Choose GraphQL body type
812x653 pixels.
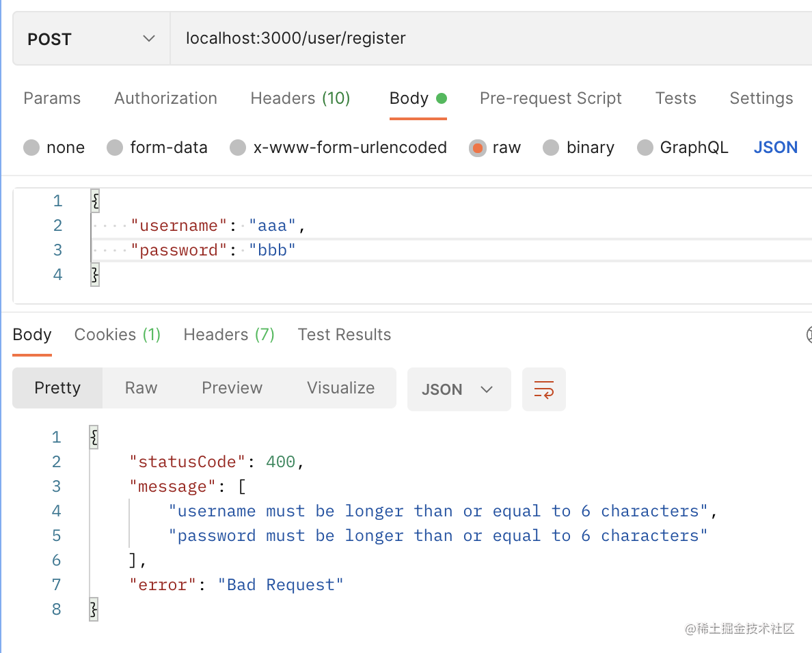[645, 148]
